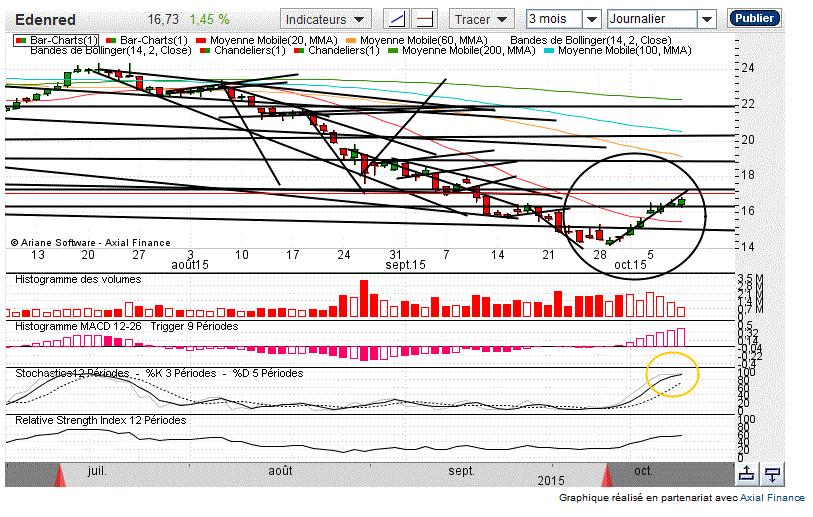
Task: Click the Histogramme des volumes label
Action: (x=78, y=280)
